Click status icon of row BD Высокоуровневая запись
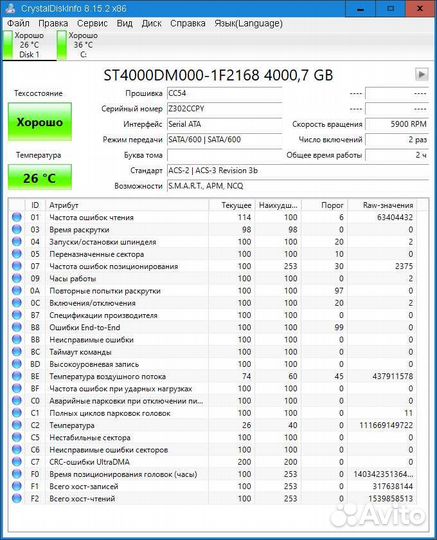437x540 pixels. (17, 364)
